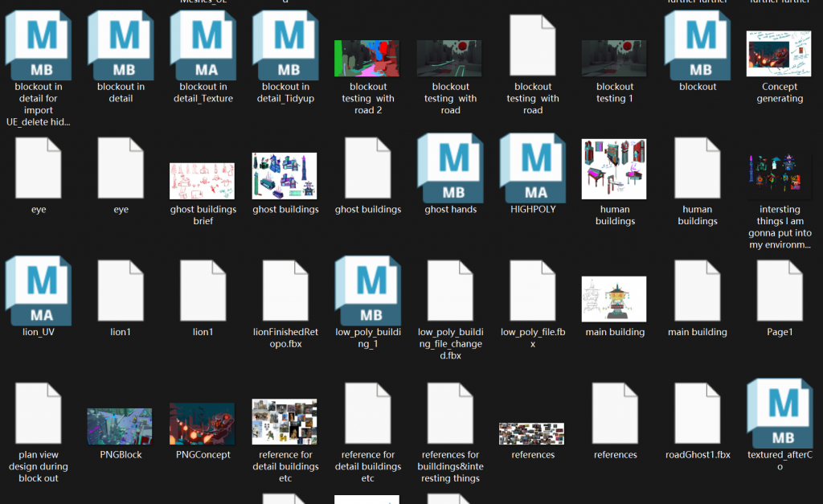Click the textured_afterCo Maya file icon
823x504 pixels.
coord(780,413)
